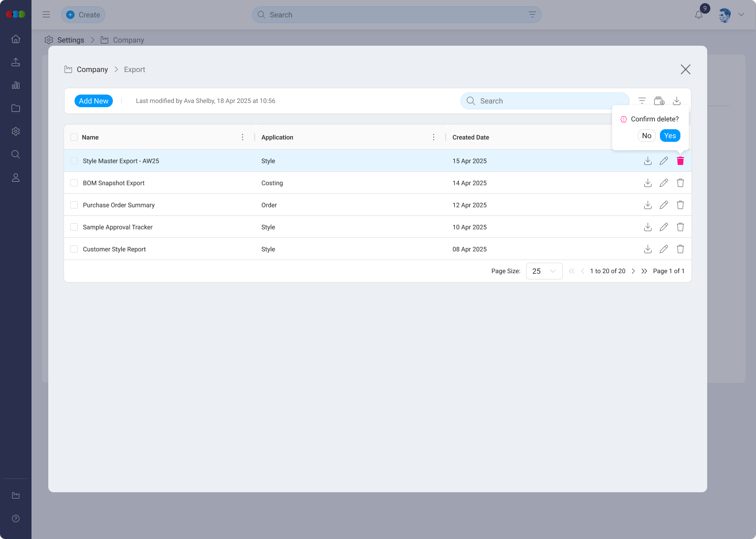Image resolution: width=756 pixels, height=539 pixels.
Task: Open the Help icon at sidebar bottom
Action: 15,518
